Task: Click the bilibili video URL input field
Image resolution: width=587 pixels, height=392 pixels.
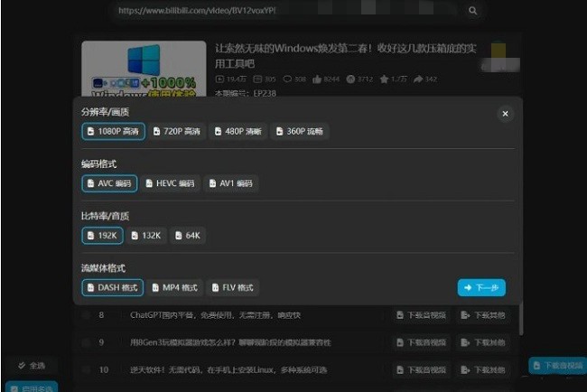Action: point(289,11)
